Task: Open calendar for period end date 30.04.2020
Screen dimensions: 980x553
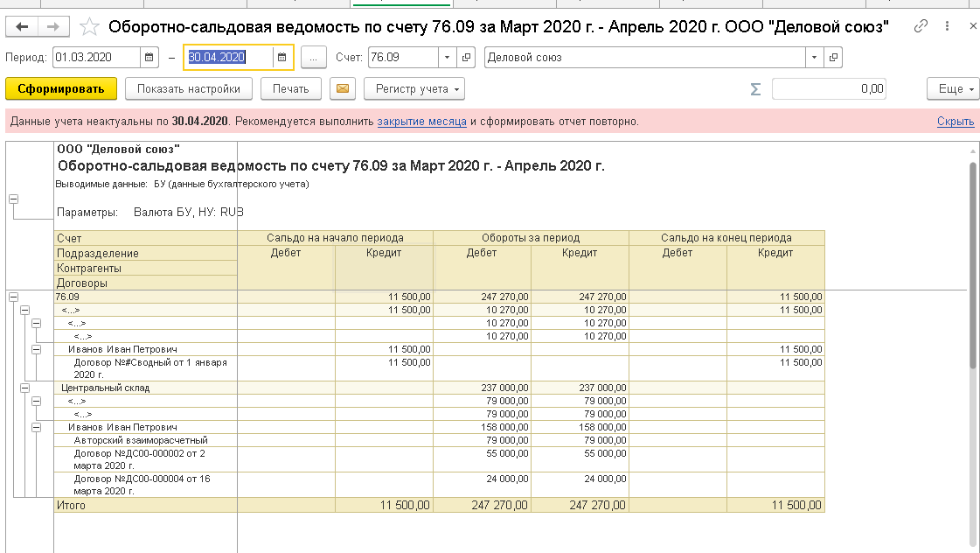Action: (x=281, y=58)
